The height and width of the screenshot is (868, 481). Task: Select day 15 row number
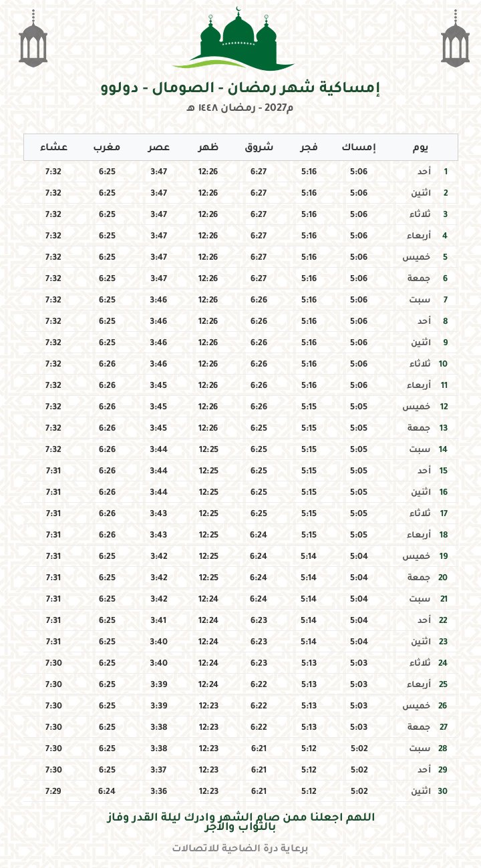tap(444, 471)
